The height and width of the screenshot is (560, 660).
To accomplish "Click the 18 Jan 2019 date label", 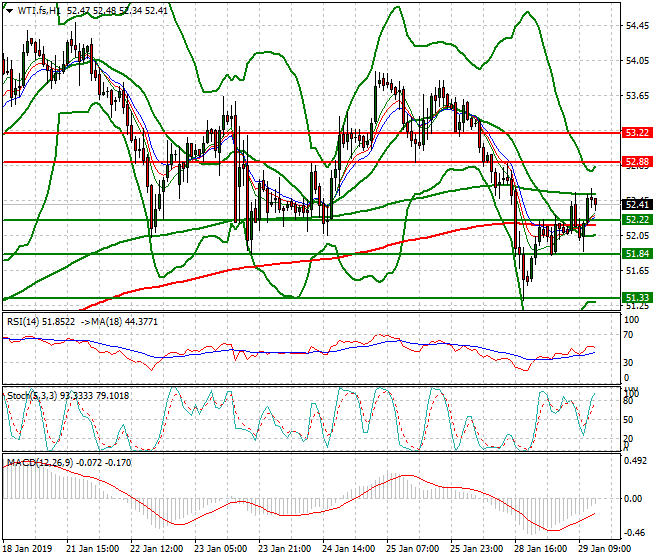I will click(27, 549).
